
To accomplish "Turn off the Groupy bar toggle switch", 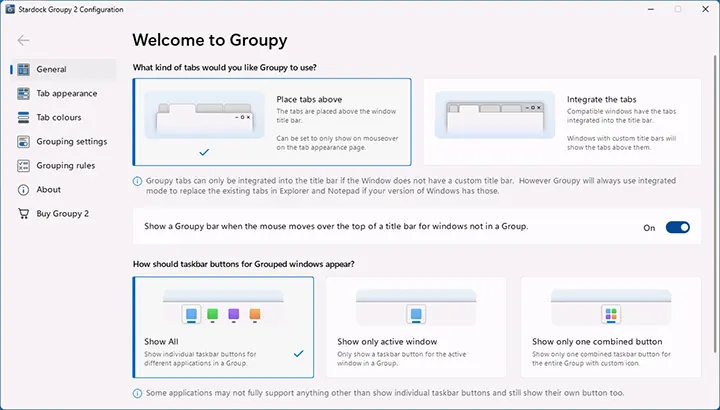I will click(x=678, y=227).
